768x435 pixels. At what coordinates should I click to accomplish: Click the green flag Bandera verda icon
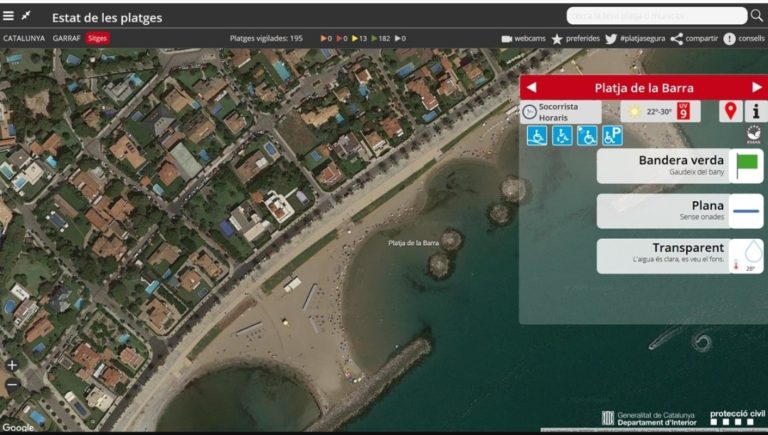[747, 166]
